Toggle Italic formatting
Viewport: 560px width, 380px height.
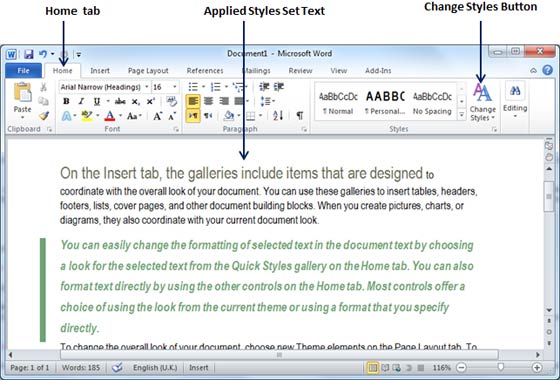point(81,101)
